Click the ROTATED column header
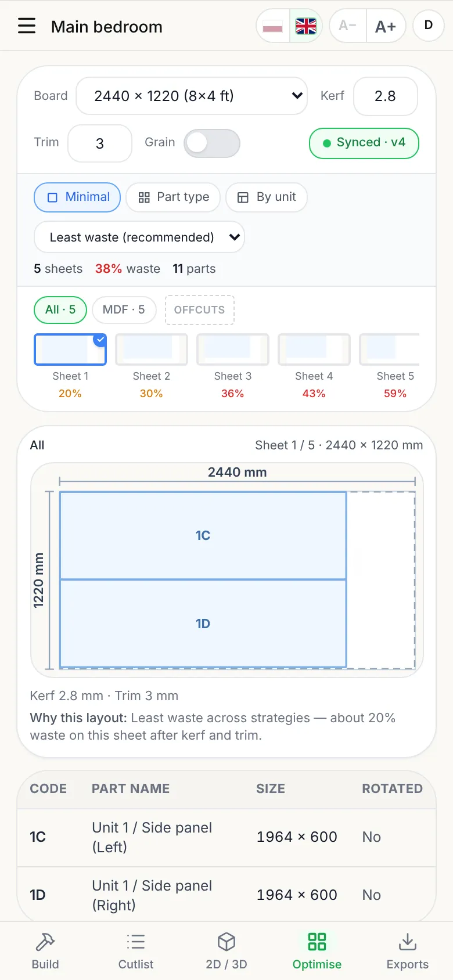Image resolution: width=453 pixels, height=980 pixels. coord(393,788)
